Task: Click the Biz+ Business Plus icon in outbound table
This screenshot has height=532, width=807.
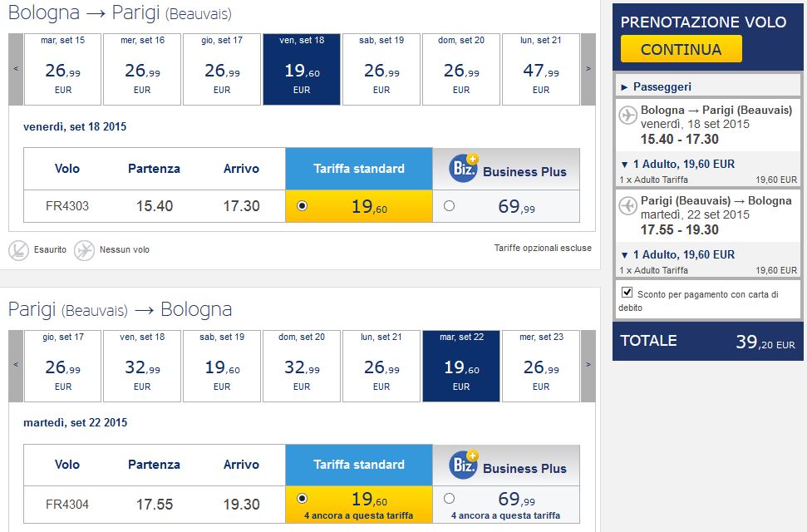Action: [462, 170]
